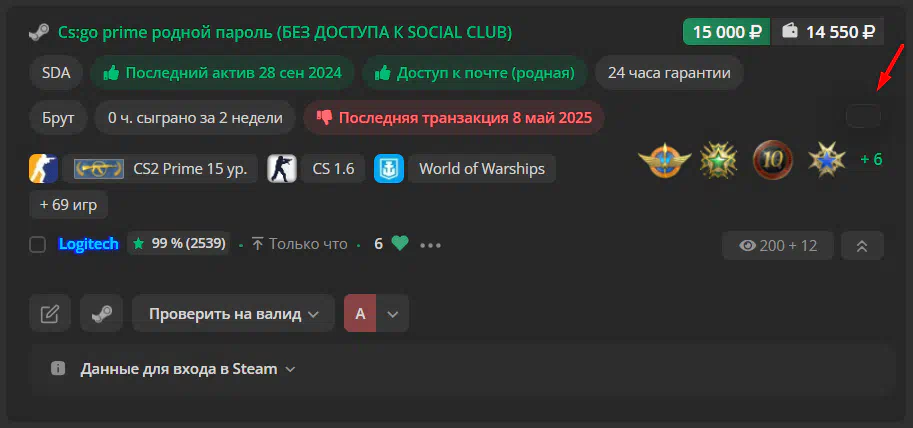Collapse listing with double chevron up button
The image size is (913, 428).
point(862,246)
